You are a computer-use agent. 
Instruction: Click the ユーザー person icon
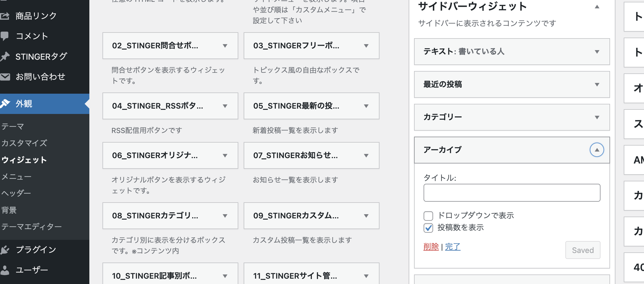[5, 270]
